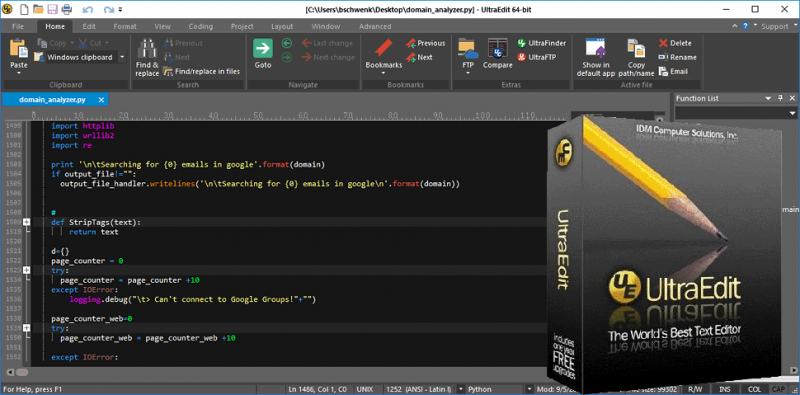This screenshot has height=395, width=800.
Task: Switch to the View ribbon tab
Action: pos(162,27)
